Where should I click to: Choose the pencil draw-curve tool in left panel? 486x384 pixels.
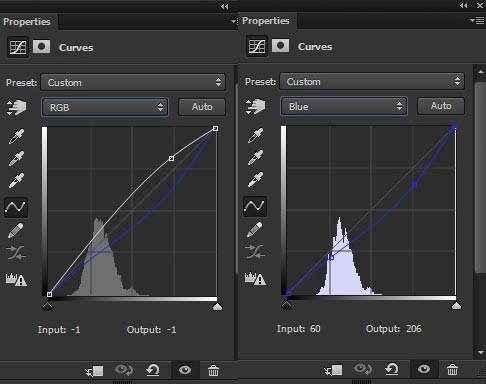pyautogui.click(x=16, y=230)
